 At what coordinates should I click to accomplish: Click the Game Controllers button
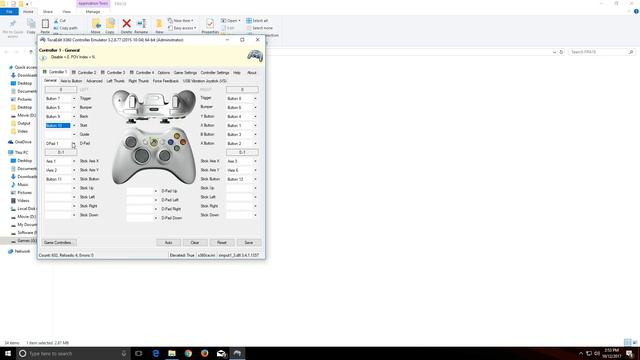(58, 243)
